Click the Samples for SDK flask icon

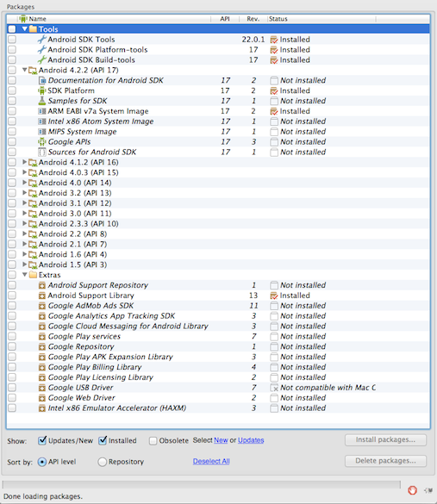pos(41,101)
